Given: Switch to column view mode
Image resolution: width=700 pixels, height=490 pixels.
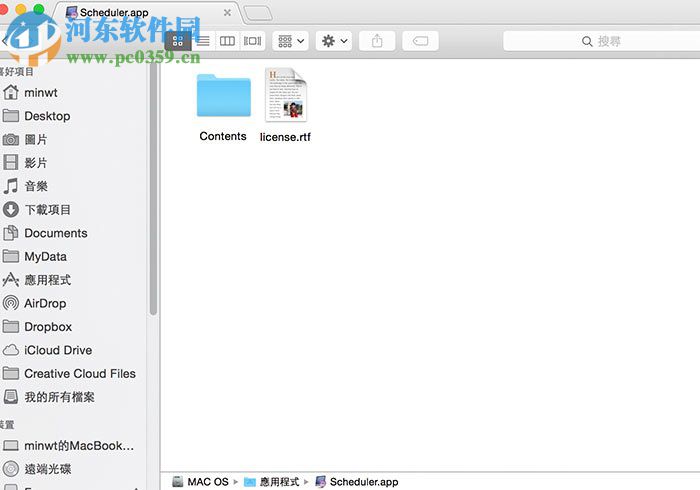Looking at the screenshot, I should [x=228, y=41].
